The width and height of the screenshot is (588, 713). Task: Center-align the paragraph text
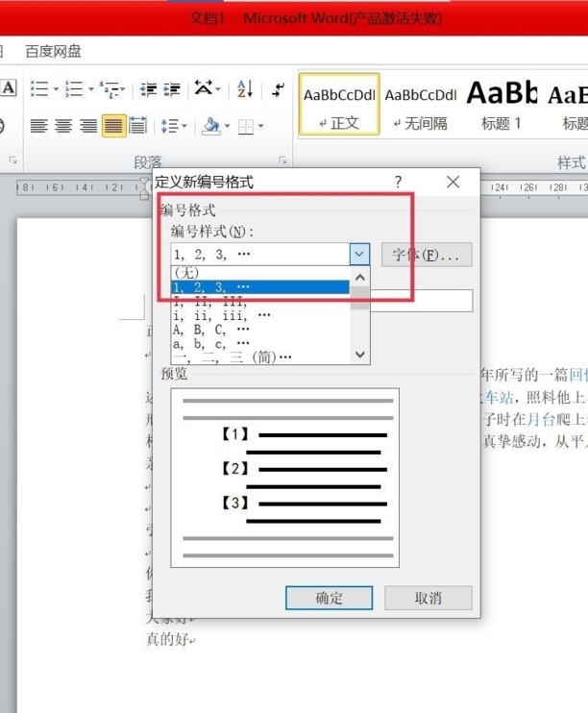click(x=63, y=126)
